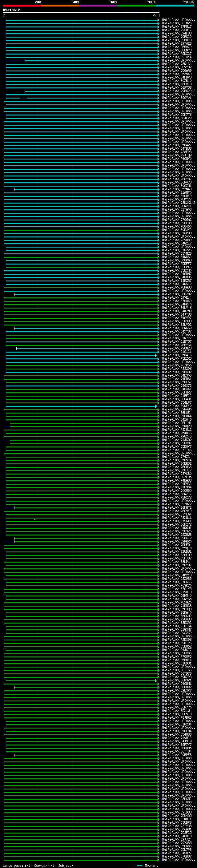Open the UniRef100_P33296 hit label
197x868 pixels.
click(x=177, y=369)
